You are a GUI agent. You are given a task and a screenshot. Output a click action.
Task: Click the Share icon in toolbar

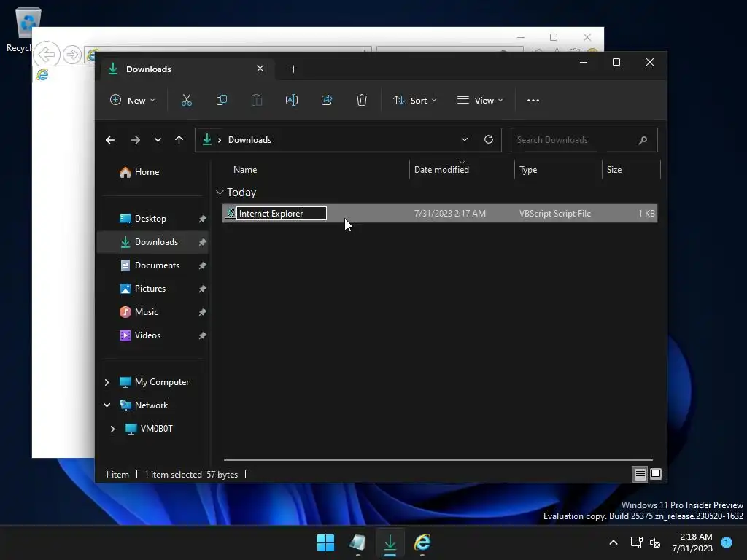tap(327, 100)
